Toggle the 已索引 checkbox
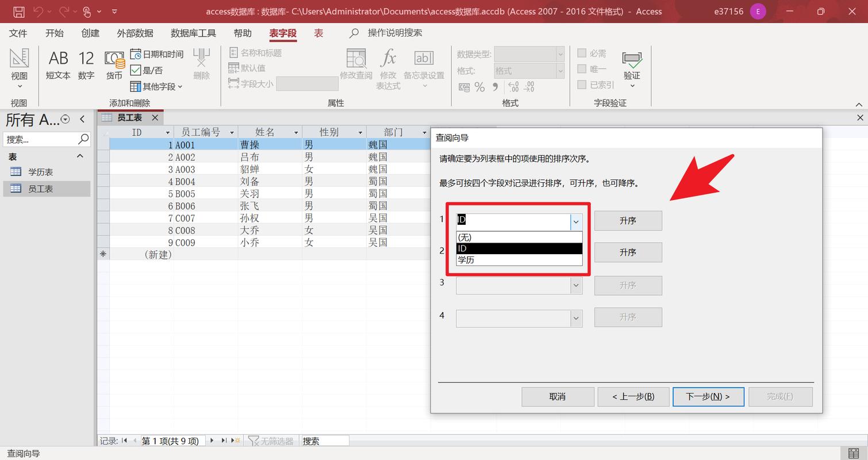This screenshot has height=460, width=868. [x=582, y=85]
